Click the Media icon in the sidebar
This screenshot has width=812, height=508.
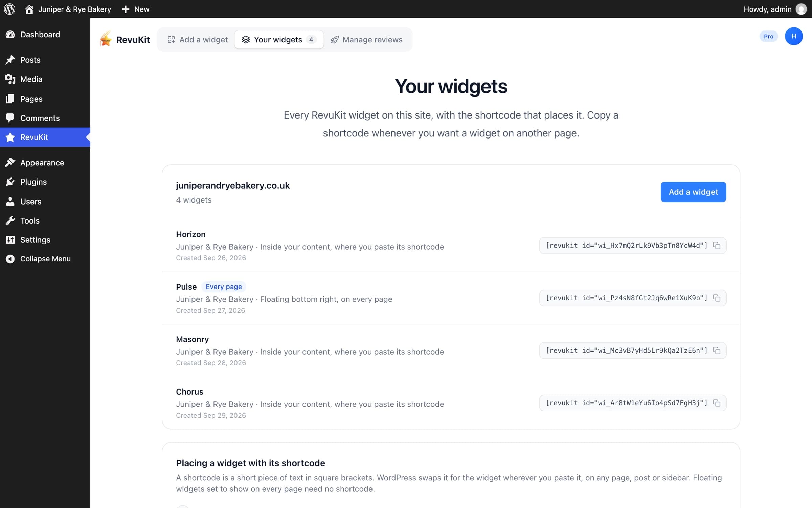pyautogui.click(x=10, y=79)
